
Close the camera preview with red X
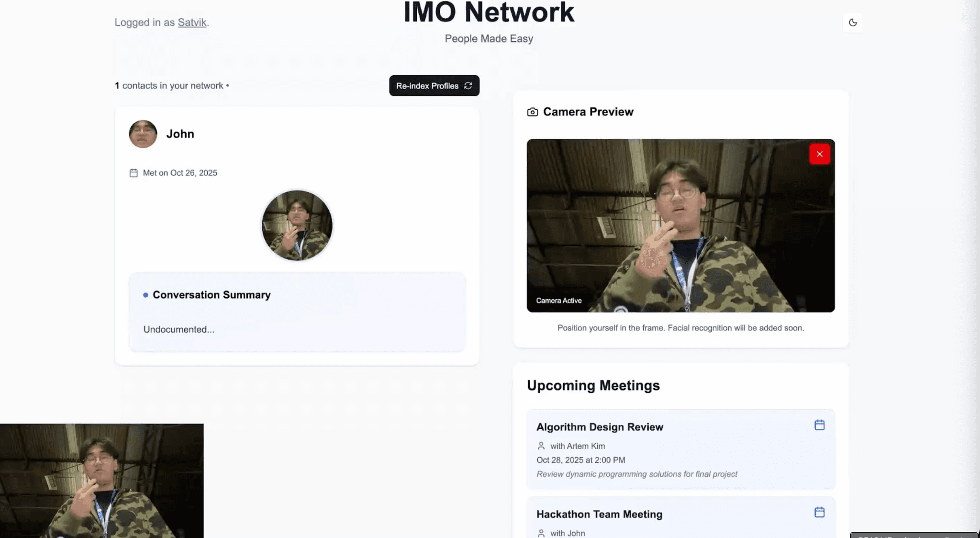coord(819,154)
